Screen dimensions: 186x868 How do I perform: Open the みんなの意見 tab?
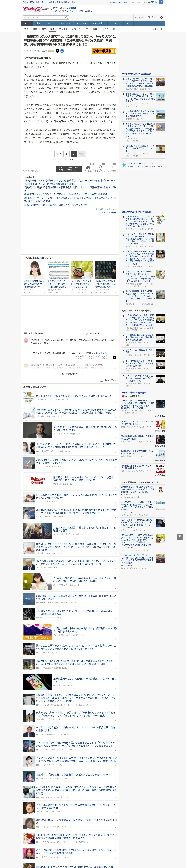(x=98, y=24)
